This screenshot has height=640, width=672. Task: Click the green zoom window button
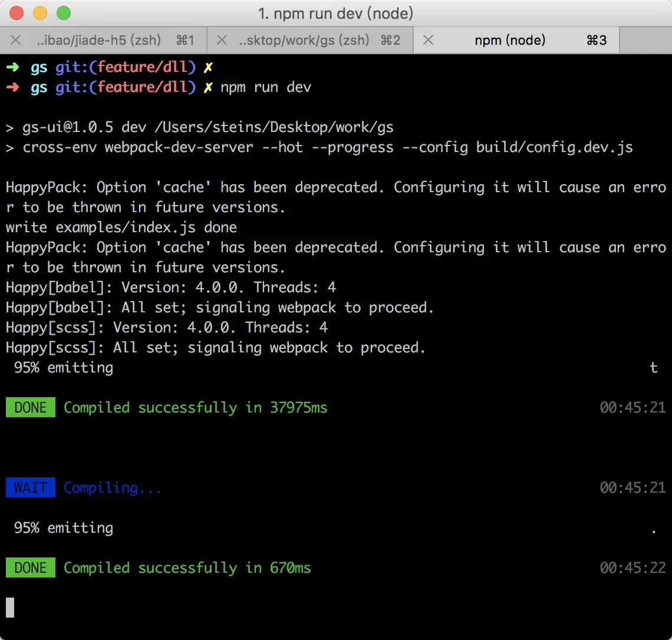pyautogui.click(x=64, y=14)
